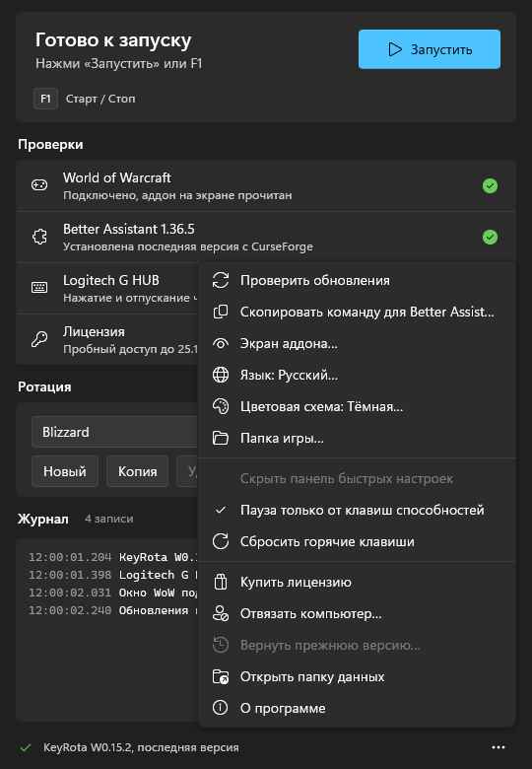The image size is (532, 769).
Task: Click the Новый profile button
Action: 65,471
